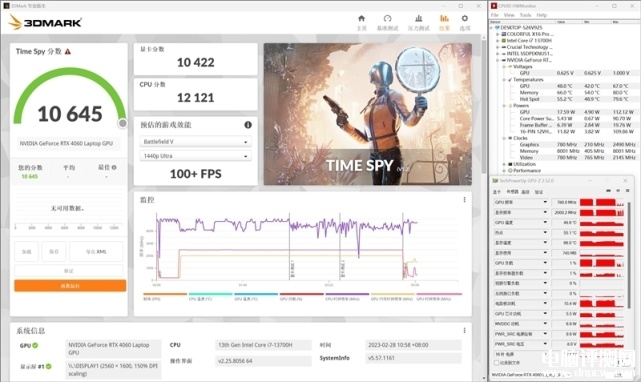The width and height of the screenshot is (641, 382).
Task: Open the Tools menu in HWMonitor
Action: coord(526,15)
